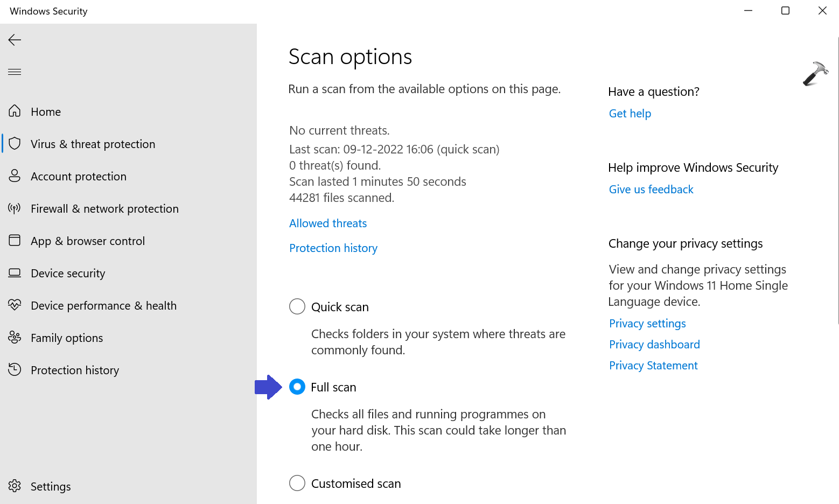Click the back arrow icon
The image size is (839, 504).
15,40
